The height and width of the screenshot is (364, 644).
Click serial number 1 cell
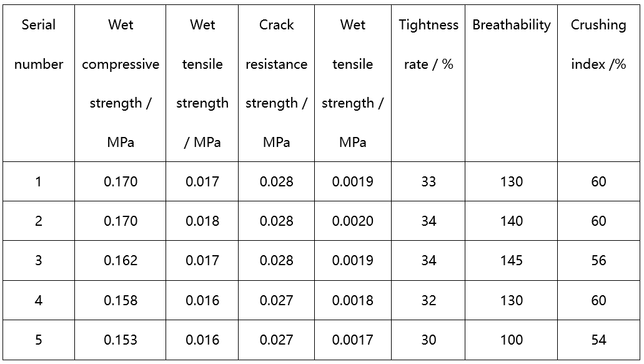[x=39, y=182]
